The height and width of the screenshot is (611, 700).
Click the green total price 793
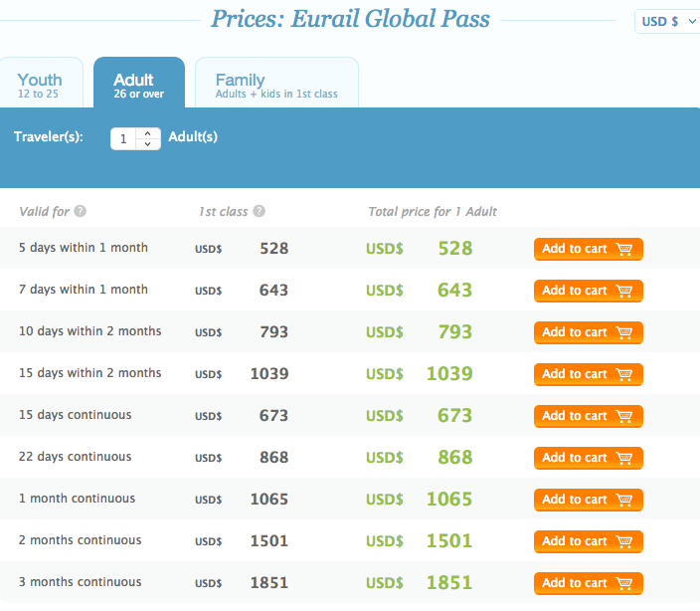(x=455, y=331)
